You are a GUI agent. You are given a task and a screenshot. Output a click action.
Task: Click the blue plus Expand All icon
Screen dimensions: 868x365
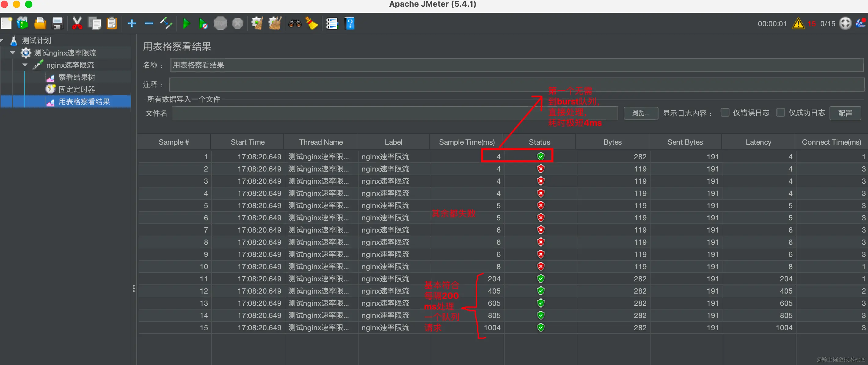click(132, 23)
